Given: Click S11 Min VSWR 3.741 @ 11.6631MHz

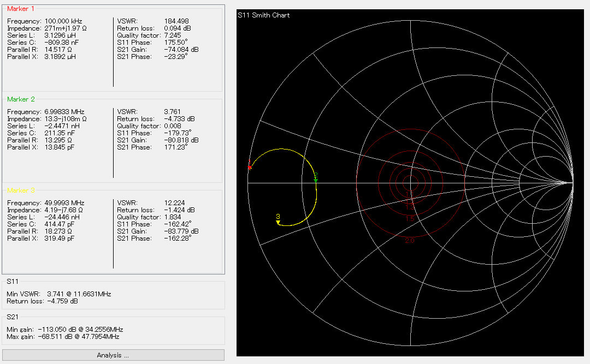Looking at the screenshot, I should (59, 294).
